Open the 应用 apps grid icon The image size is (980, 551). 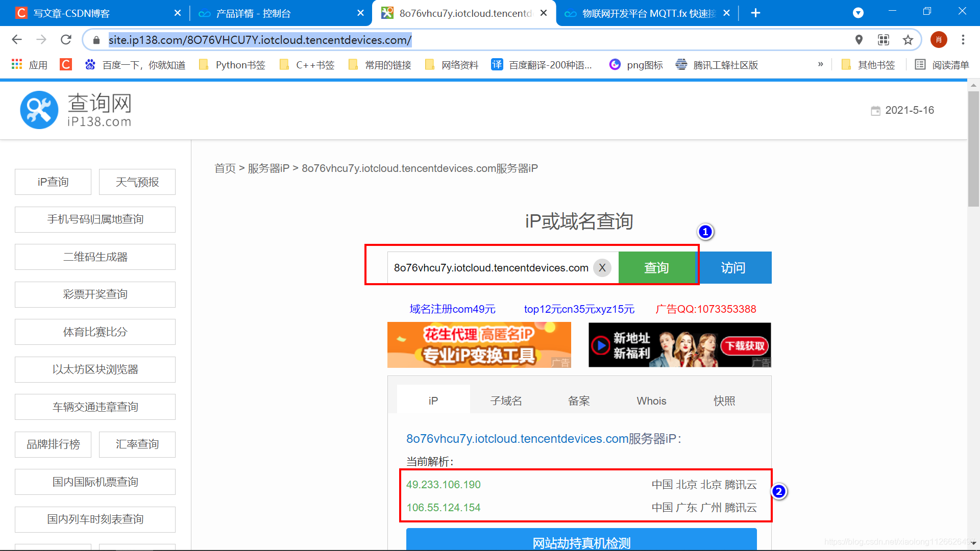pyautogui.click(x=17, y=65)
